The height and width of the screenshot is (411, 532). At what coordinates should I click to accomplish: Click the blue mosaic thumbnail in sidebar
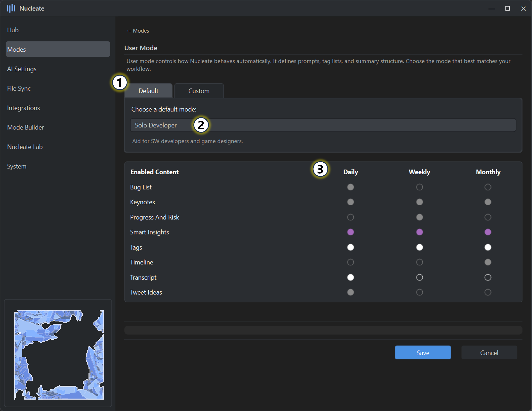59,355
